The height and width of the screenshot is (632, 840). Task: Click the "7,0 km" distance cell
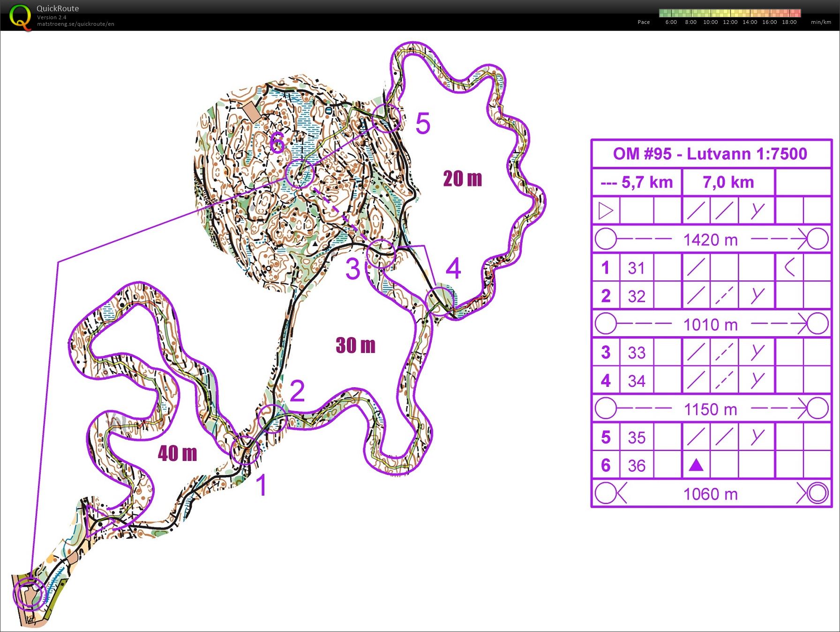(728, 182)
